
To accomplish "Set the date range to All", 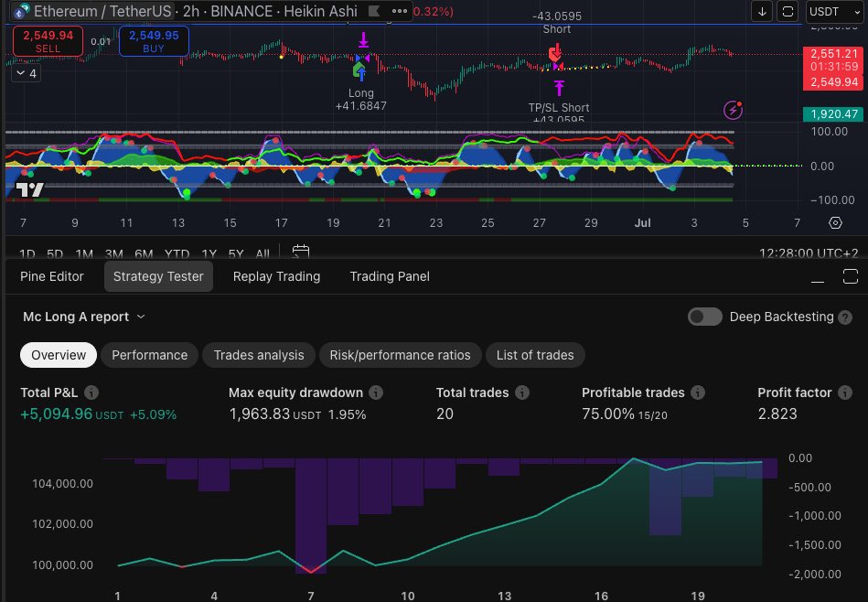I will coord(263,254).
